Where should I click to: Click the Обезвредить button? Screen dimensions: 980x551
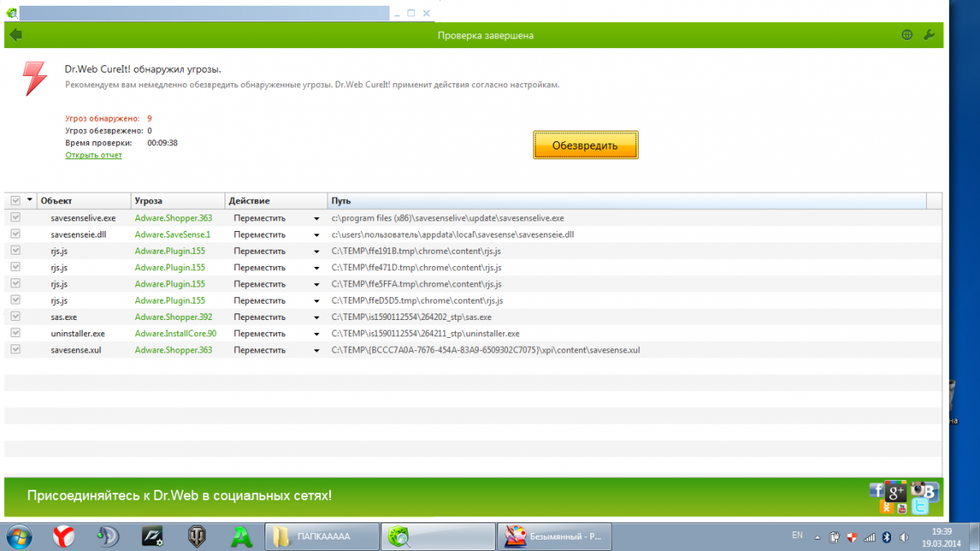point(586,144)
